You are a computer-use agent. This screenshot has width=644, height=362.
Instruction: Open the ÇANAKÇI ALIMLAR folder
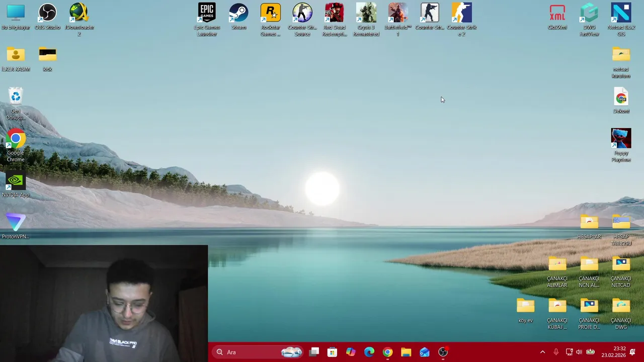click(557, 272)
